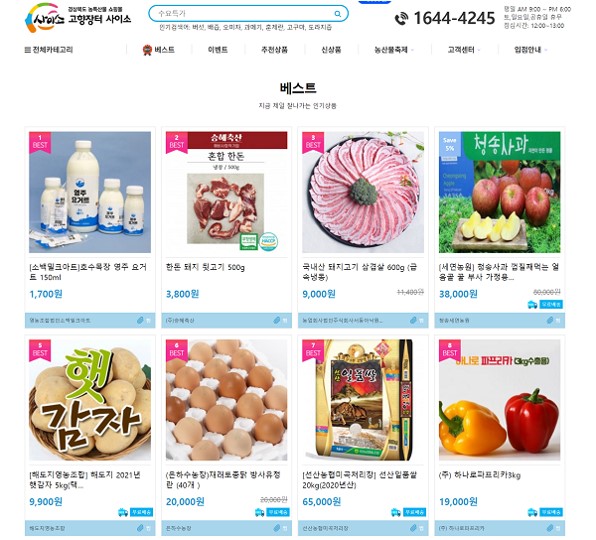Open the 햇감자 potato product thumbnail
Image resolution: width=596 pixels, height=540 pixels.
point(90,400)
